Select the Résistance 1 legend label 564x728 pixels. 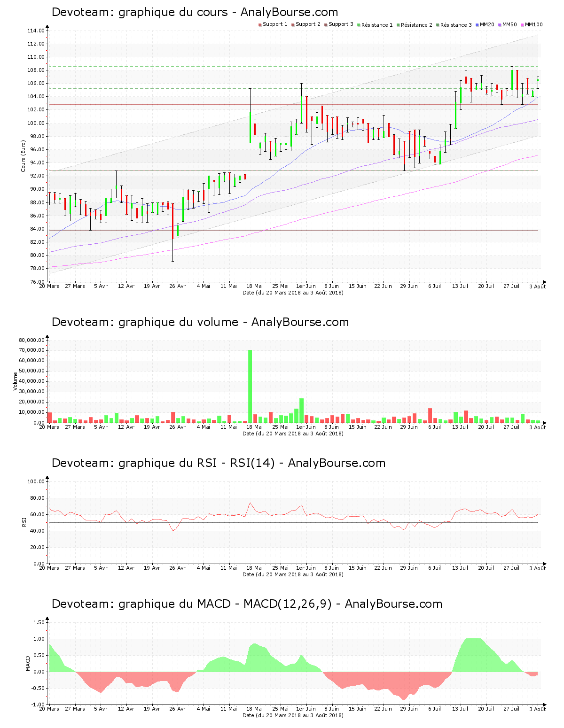pos(377,25)
